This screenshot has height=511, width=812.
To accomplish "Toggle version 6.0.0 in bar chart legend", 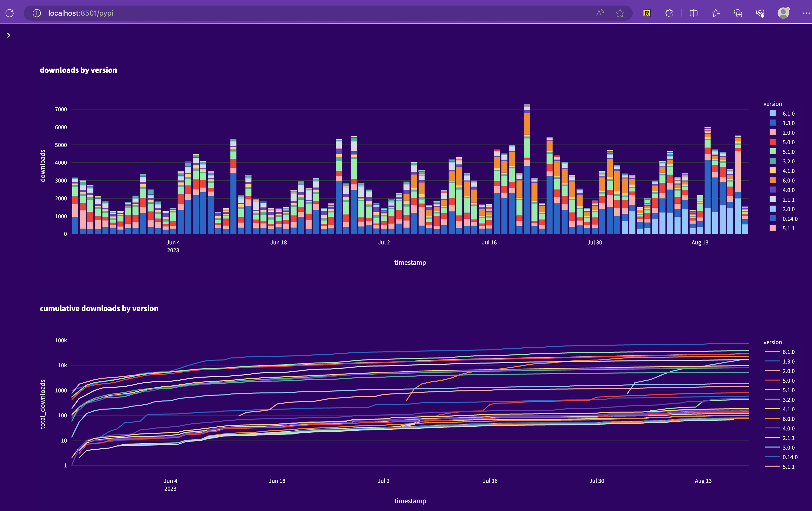I will [x=782, y=180].
